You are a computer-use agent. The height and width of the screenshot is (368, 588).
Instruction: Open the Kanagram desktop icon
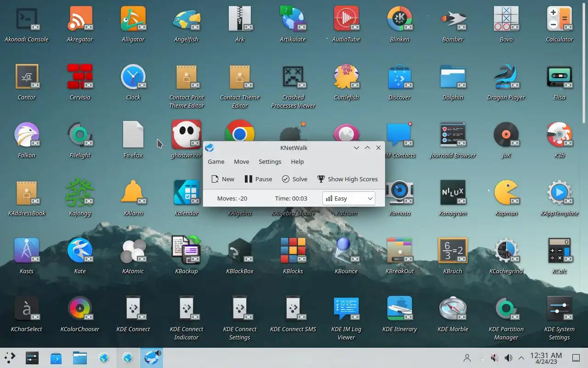click(x=453, y=198)
